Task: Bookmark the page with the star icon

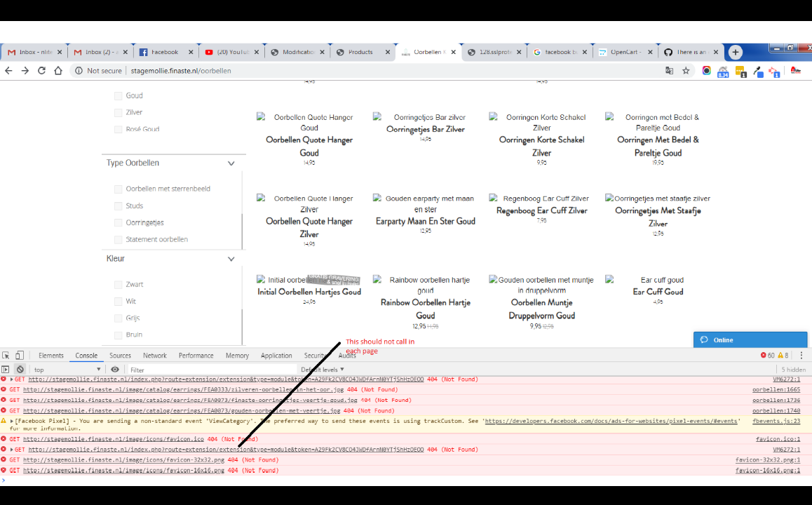Action: [685, 70]
